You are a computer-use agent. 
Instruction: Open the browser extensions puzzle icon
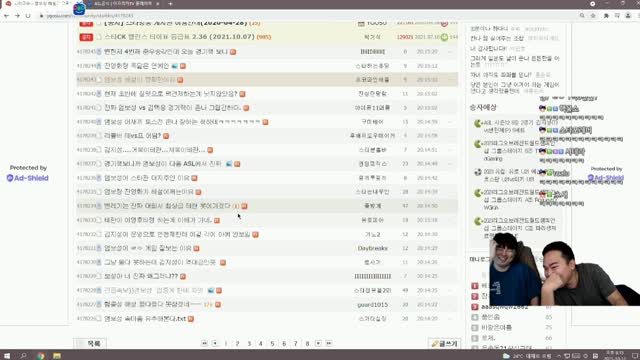(x=606, y=16)
